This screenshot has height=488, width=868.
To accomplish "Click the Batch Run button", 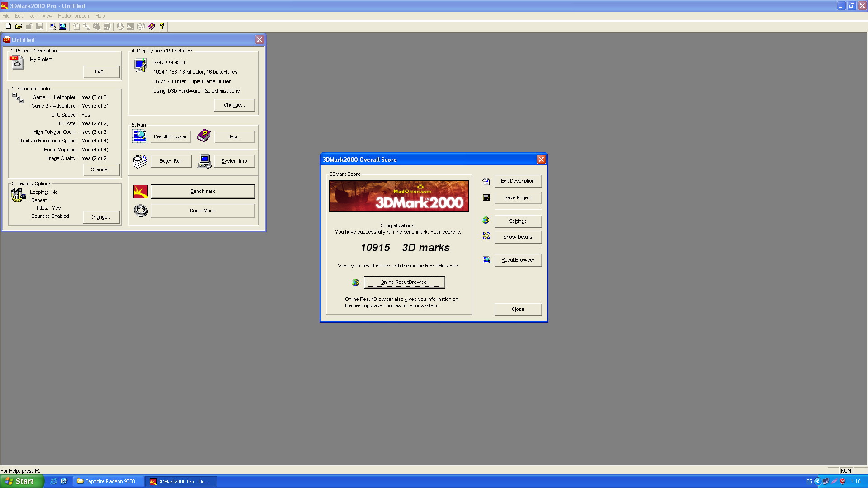I will 171,161.
